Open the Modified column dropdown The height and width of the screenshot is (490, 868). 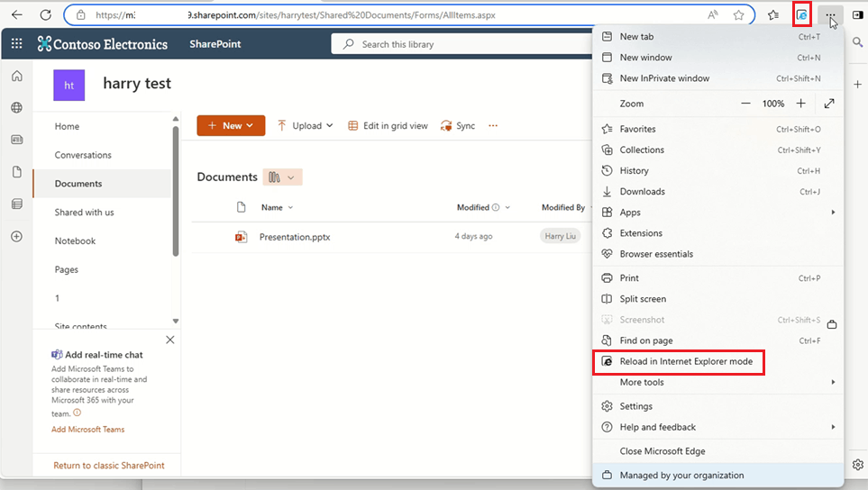click(483, 207)
